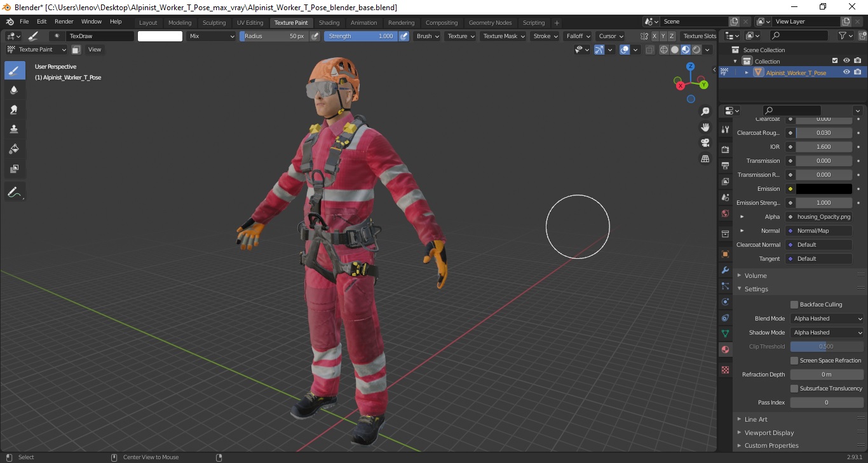Open Blend Mode Alpha Hashed dropdown

pos(827,319)
